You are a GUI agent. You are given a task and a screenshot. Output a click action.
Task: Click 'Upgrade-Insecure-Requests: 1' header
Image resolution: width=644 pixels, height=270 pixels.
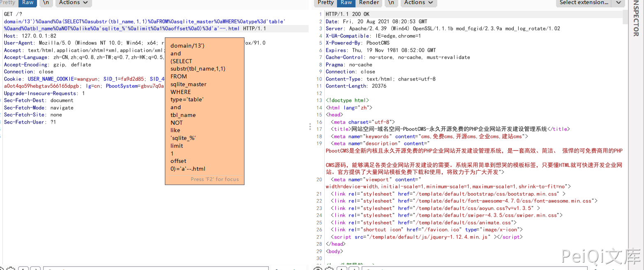click(44, 93)
